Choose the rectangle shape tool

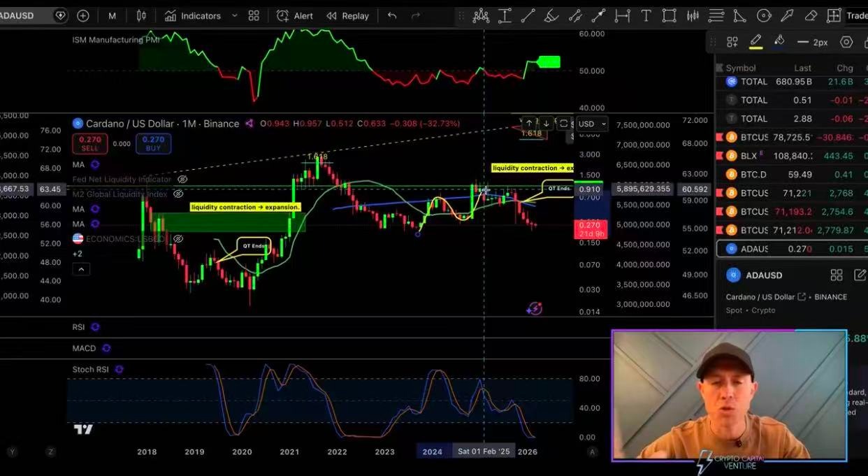(669, 15)
